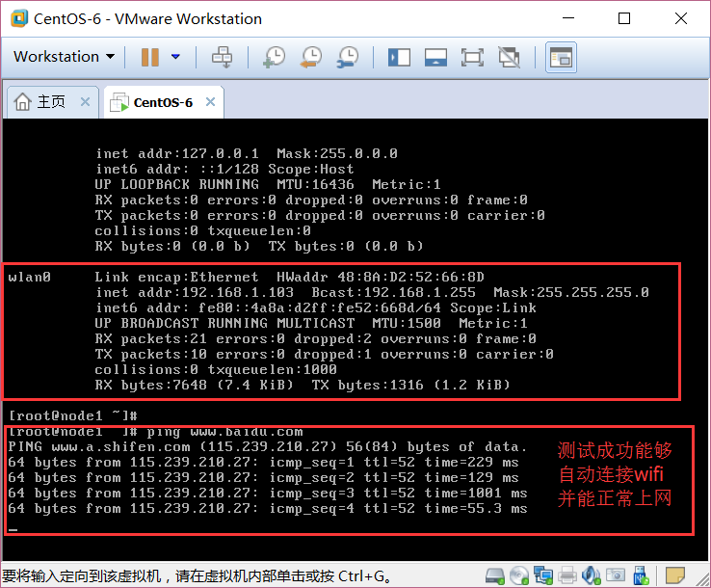Click the camera device status icon
711x588 pixels.
click(x=616, y=575)
